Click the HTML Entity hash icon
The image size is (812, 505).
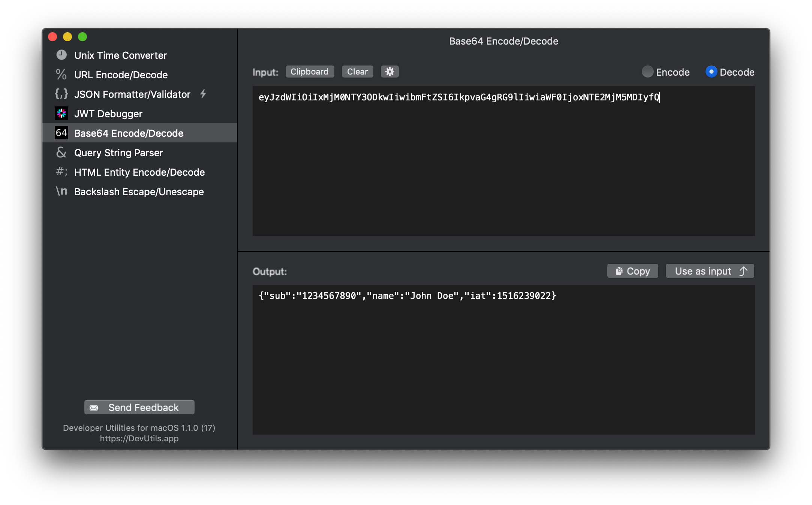click(x=61, y=172)
